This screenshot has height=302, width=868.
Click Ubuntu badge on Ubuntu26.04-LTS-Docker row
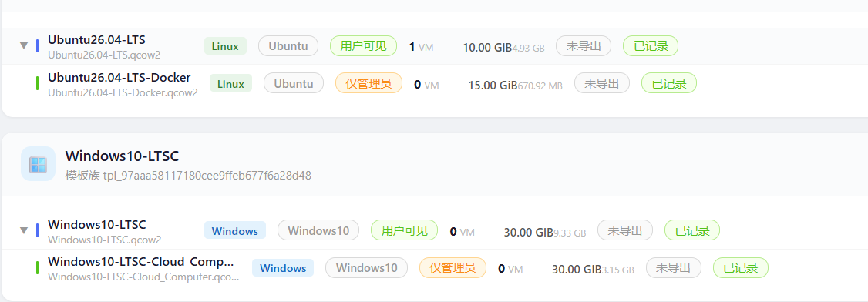(294, 83)
